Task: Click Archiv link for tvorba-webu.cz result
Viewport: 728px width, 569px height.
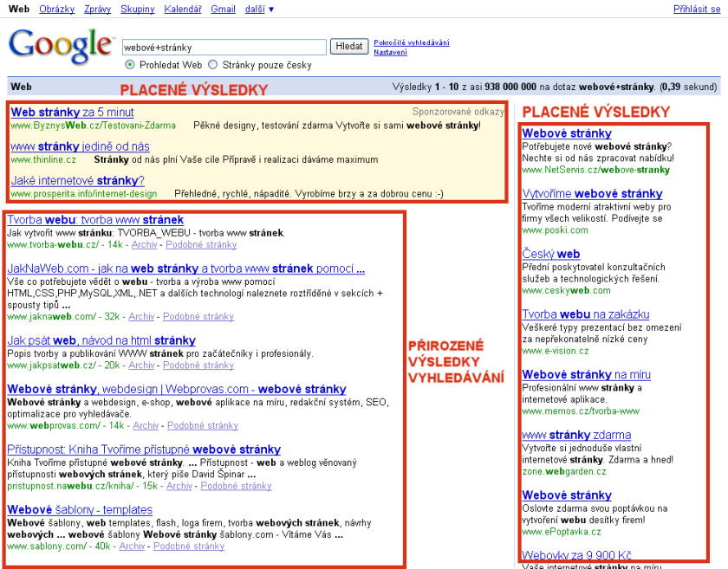Action: coord(145,244)
